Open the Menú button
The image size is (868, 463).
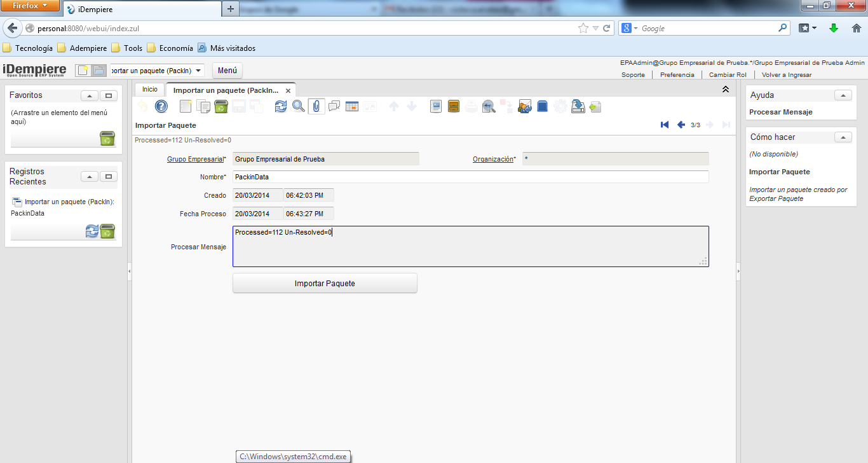coord(227,71)
